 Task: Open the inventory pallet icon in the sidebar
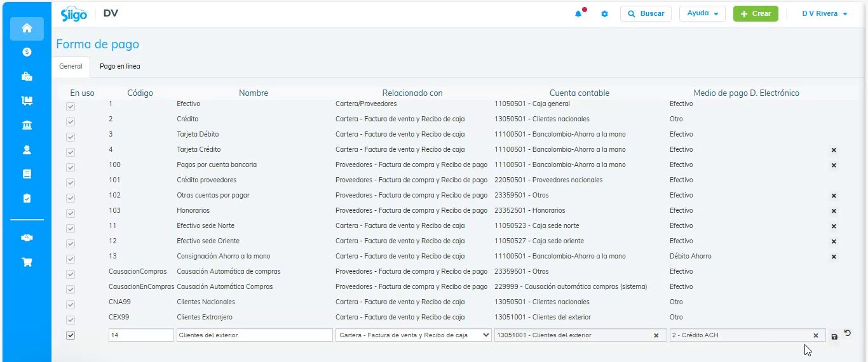[x=27, y=101]
